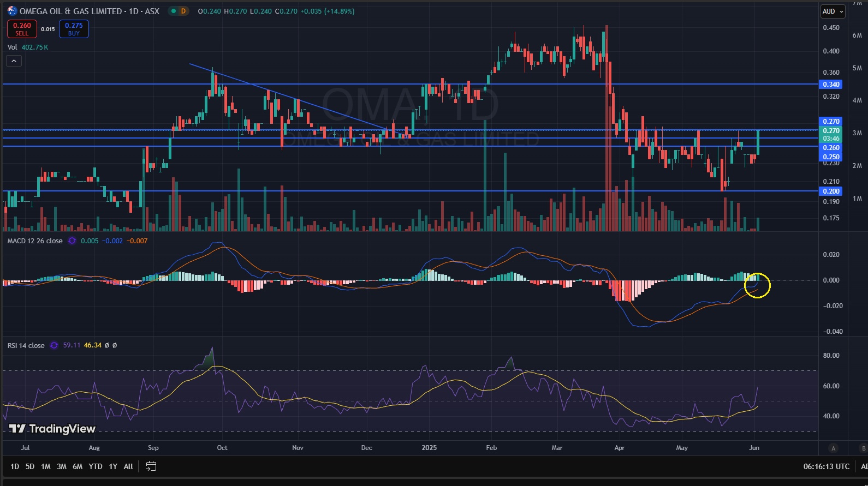Click the +0.035 (+14.89%) change value

328,11
